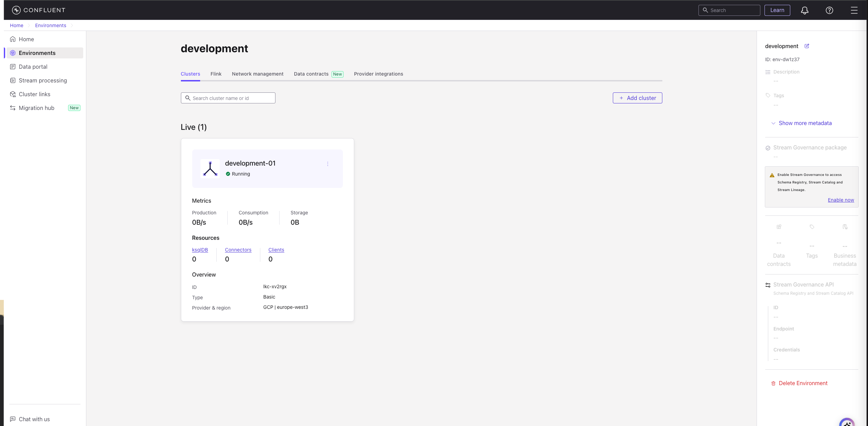The image size is (868, 426).
Task: Click the Tags panel icon above count
Action: (812, 227)
